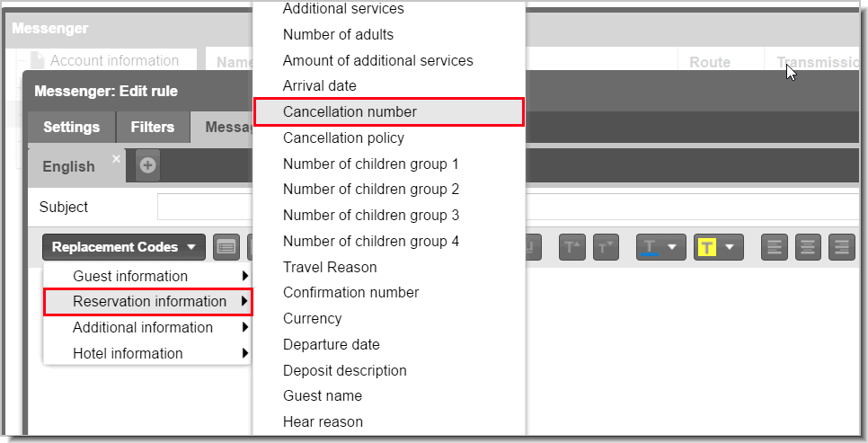Open the Replacement Codes dropdown
The image size is (868, 443).
[x=123, y=247]
